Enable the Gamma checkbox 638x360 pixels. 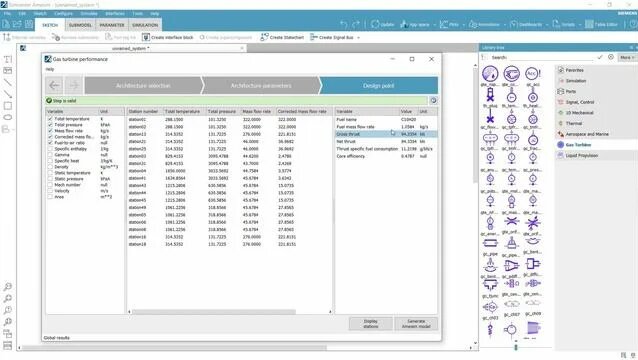[x=50, y=155]
